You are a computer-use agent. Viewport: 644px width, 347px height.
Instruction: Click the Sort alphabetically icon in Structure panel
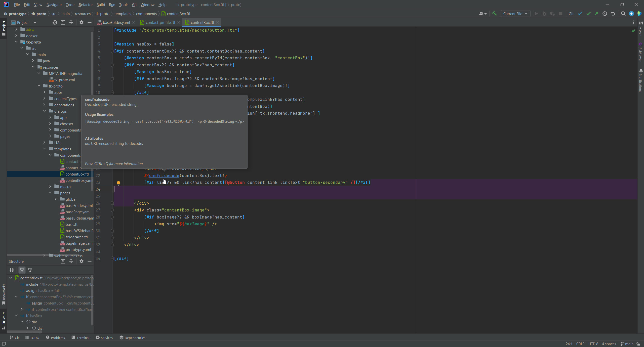tap(12, 270)
